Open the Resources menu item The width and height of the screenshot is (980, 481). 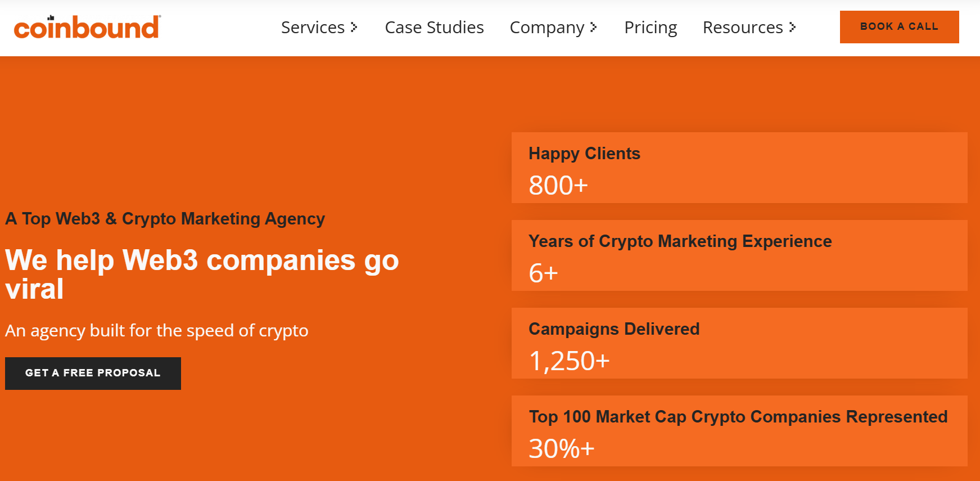[742, 27]
